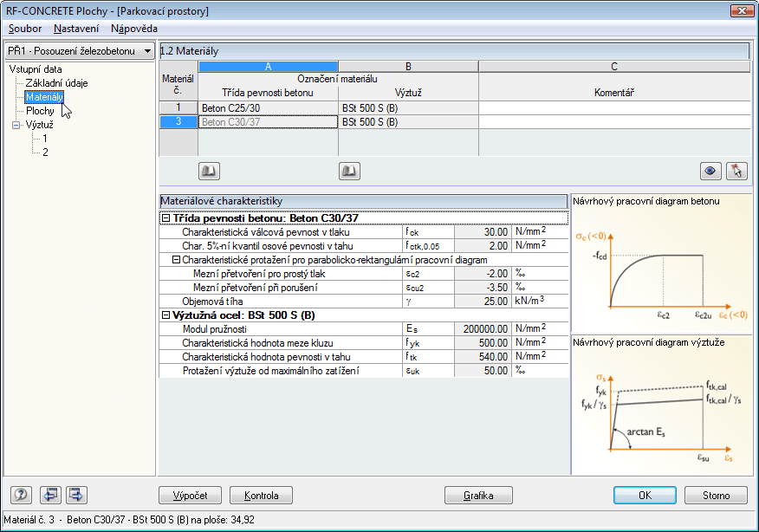The height and width of the screenshot is (532, 759).
Task: Go to previous table arrow button
Action: coord(50,495)
